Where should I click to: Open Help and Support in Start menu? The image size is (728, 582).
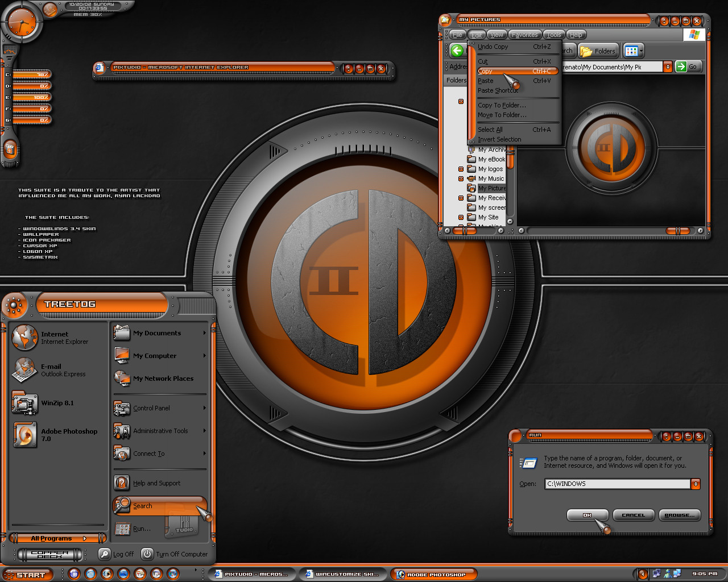pyautogui.click(x=160, y=483)
